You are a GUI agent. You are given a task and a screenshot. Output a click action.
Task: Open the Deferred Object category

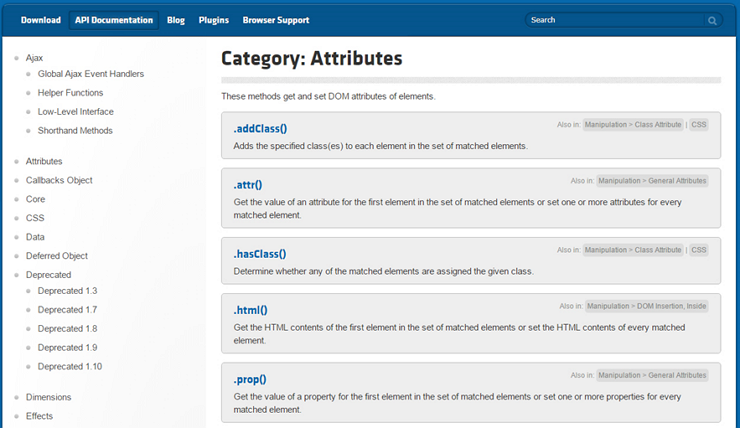click(x=57, y=256)
